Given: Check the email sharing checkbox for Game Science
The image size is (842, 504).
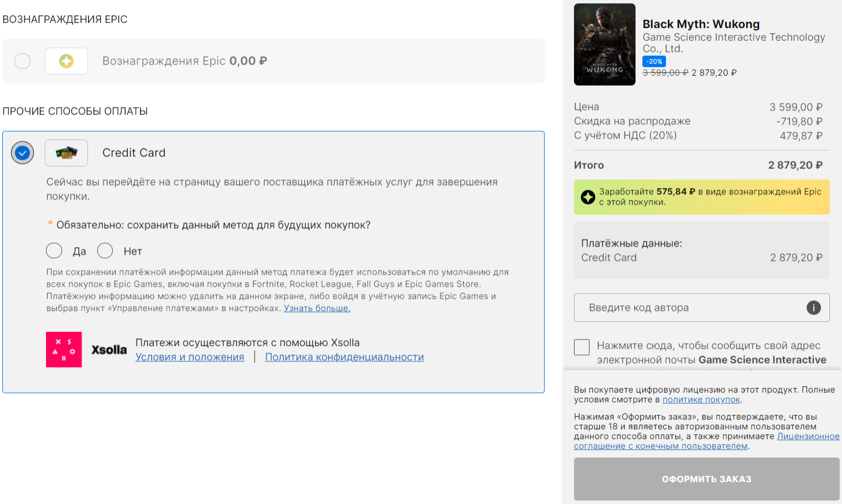Looking at the screenshot, I should click(582, 347).
